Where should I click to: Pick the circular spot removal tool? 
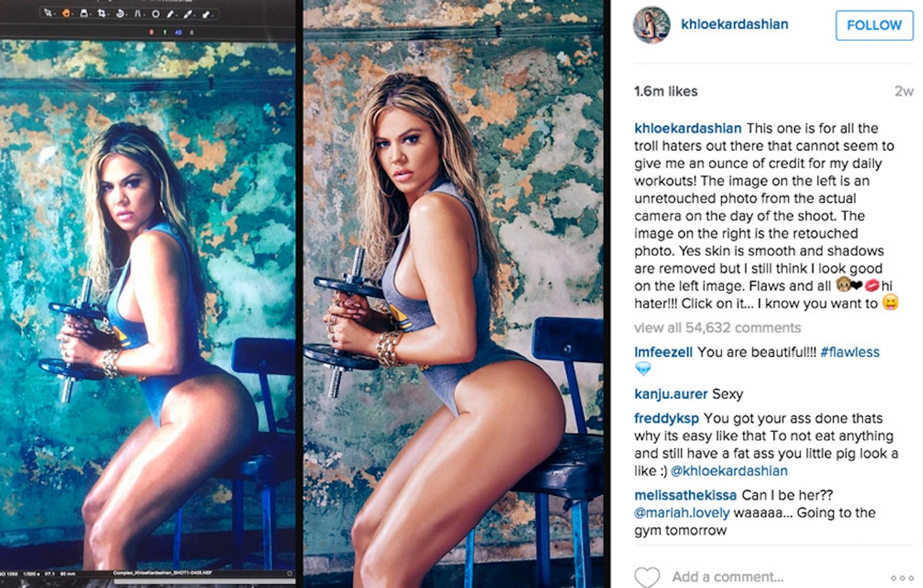point(156,14)
